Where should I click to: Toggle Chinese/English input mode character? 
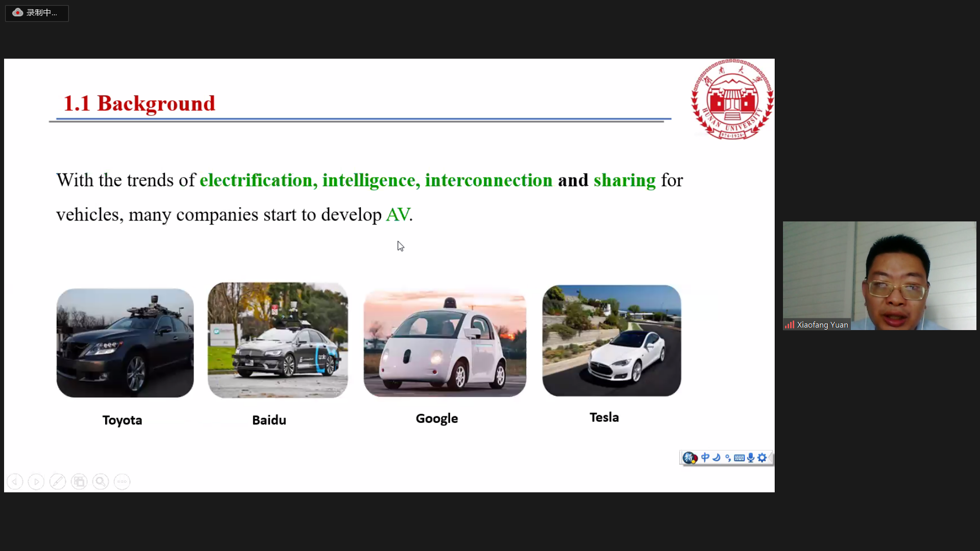(705, 458)
